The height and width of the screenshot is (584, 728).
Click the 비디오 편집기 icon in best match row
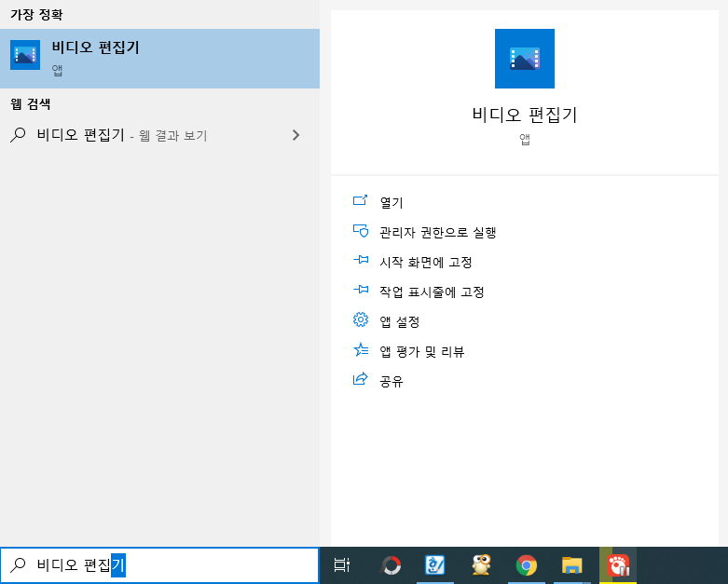pyautogui.click(x=25, y=55)
